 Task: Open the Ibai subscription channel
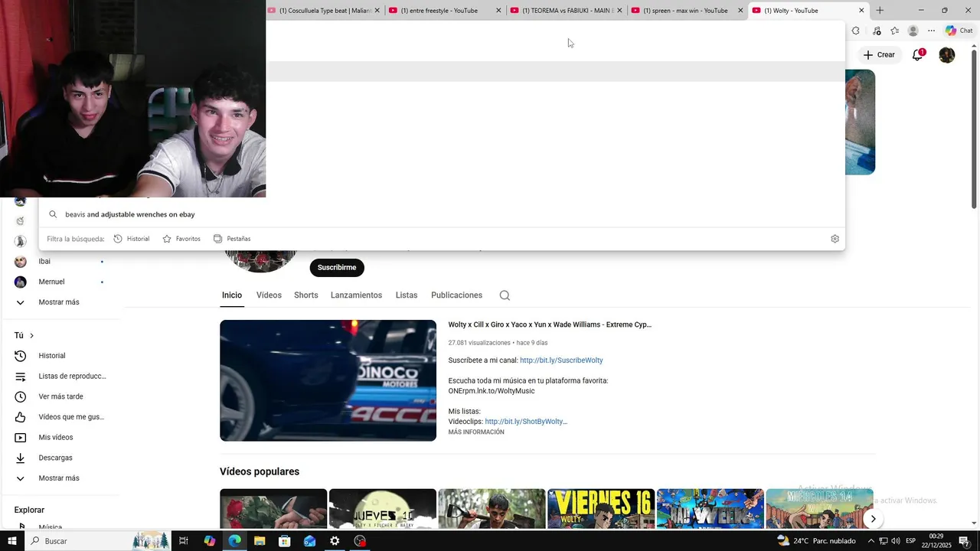click(60, 262)
